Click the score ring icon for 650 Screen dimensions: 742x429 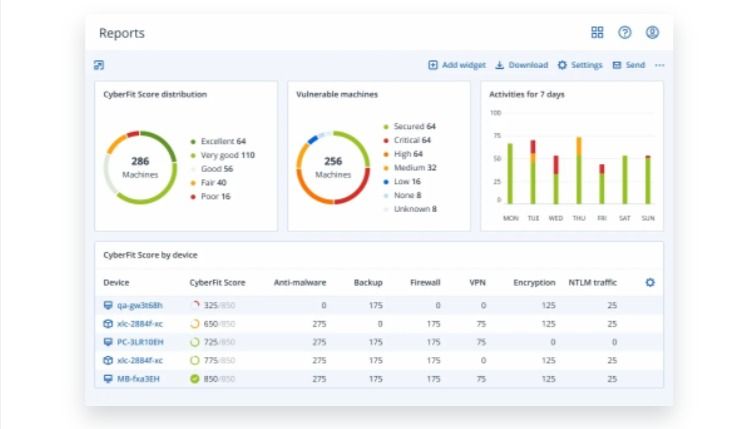point(194,324)
